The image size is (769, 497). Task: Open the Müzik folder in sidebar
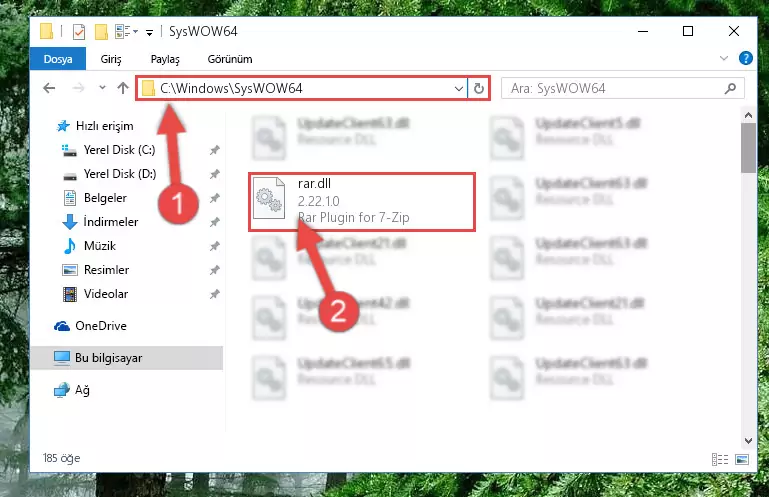(89, 246)
